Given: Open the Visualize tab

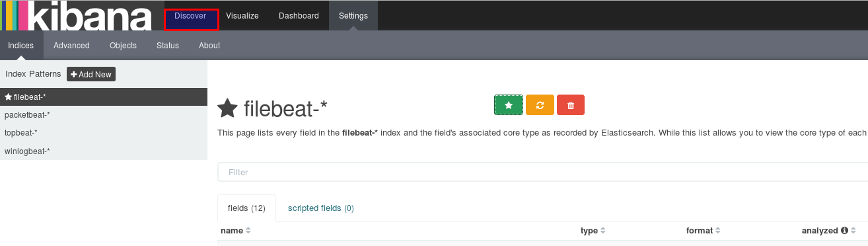Looking at the screenshot, I should (242, 15).
